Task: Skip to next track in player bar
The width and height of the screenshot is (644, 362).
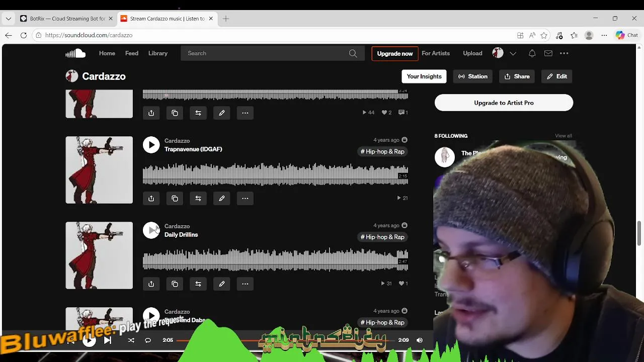Action: click(108, 340)
